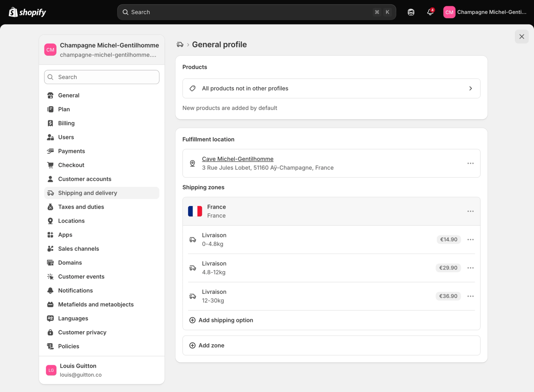This screenshot has width=534, height=392.
Task: Open Customer privacy settings
Action: tap(102, 332)
